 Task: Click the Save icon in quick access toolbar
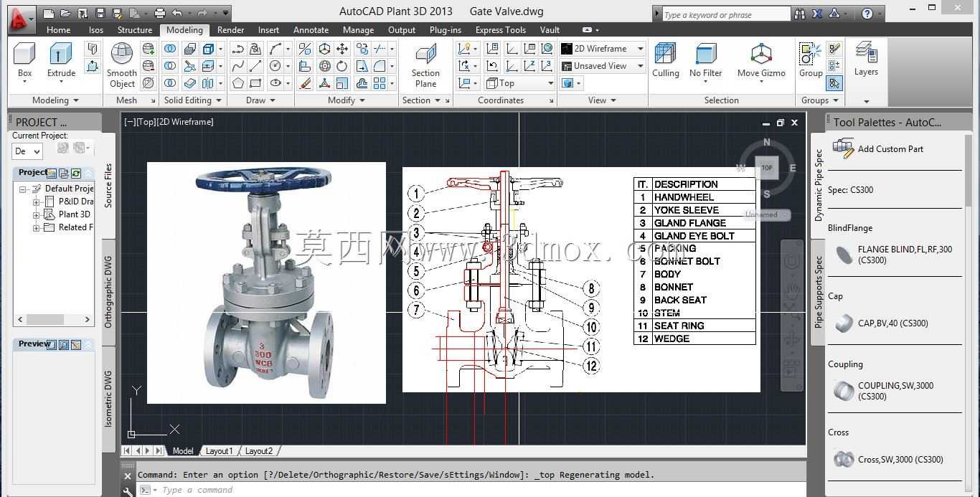pos(100,13)
